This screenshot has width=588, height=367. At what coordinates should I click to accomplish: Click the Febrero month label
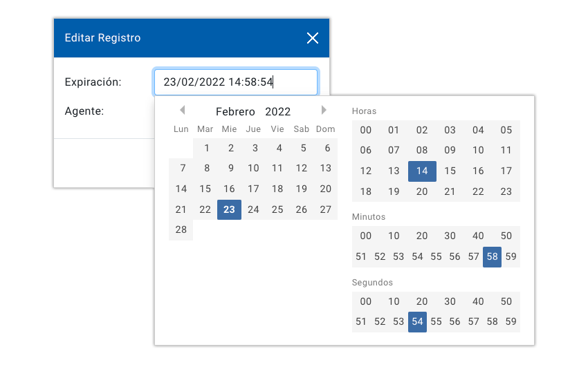[x=235, y=112]
